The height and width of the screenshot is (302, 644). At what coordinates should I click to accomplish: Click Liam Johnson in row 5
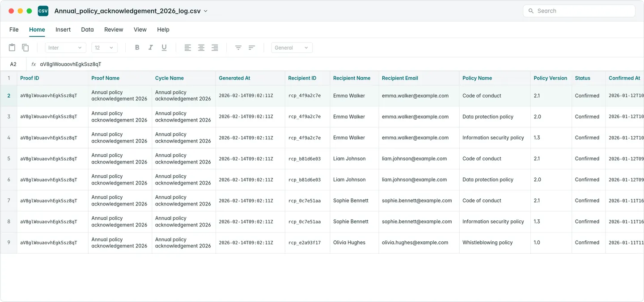tap(355, 159)
